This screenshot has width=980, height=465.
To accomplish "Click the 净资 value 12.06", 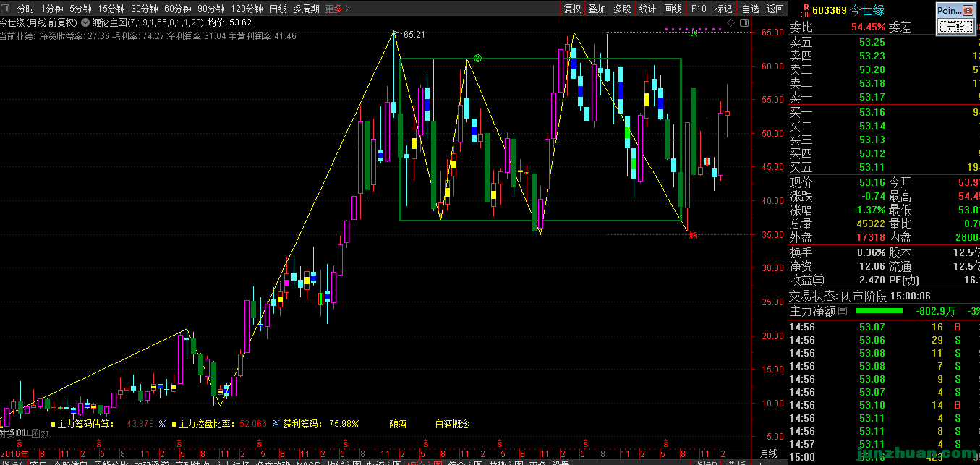I will (x=872, y=267).
